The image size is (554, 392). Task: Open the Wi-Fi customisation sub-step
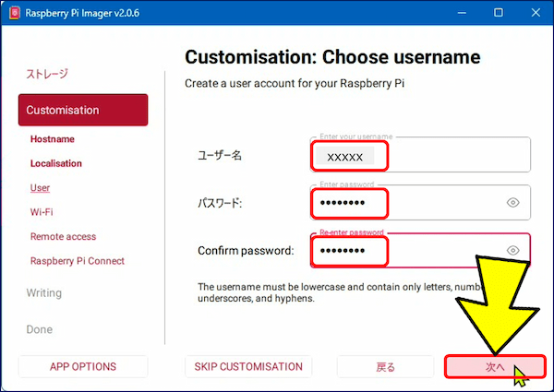(x=42, y=212)
